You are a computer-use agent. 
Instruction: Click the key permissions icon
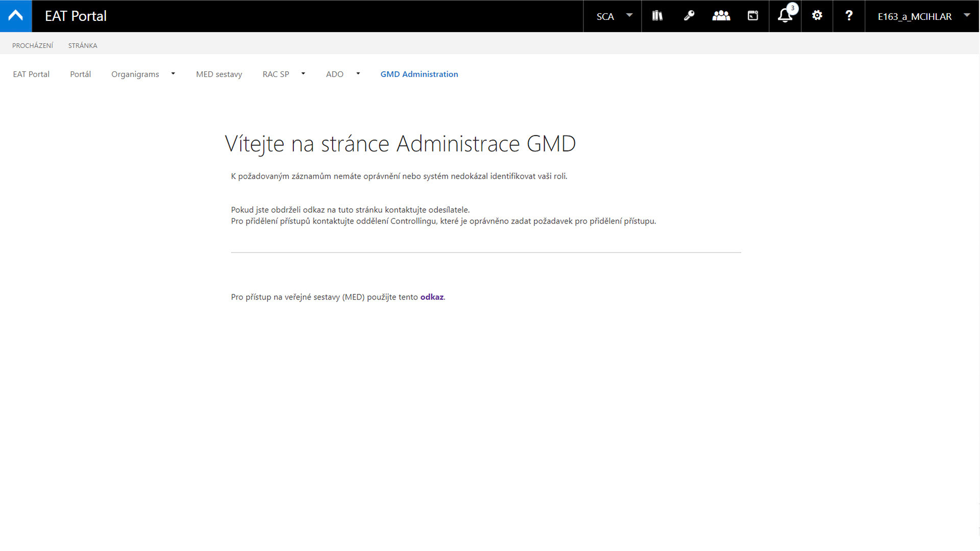[689, 16]
